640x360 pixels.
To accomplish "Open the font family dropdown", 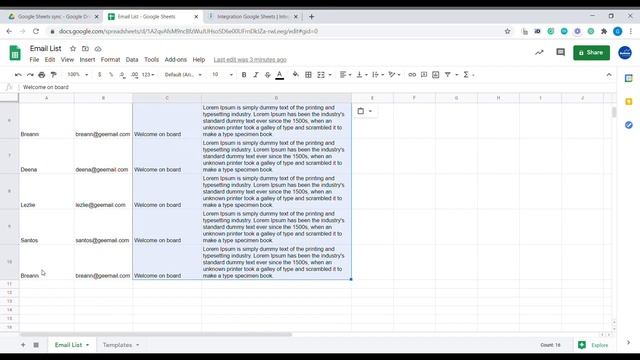I will click(183, 75).
